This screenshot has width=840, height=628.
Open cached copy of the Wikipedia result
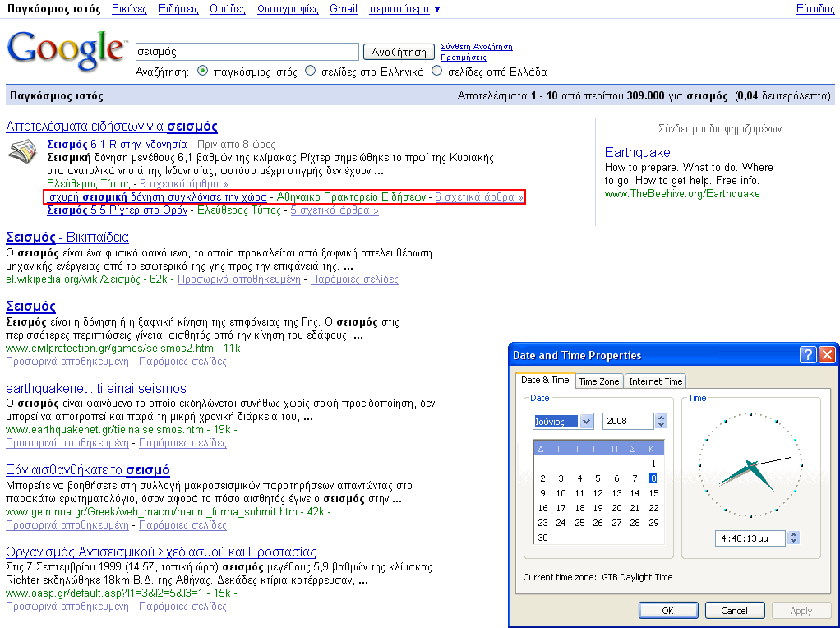(x=239, y=279)
